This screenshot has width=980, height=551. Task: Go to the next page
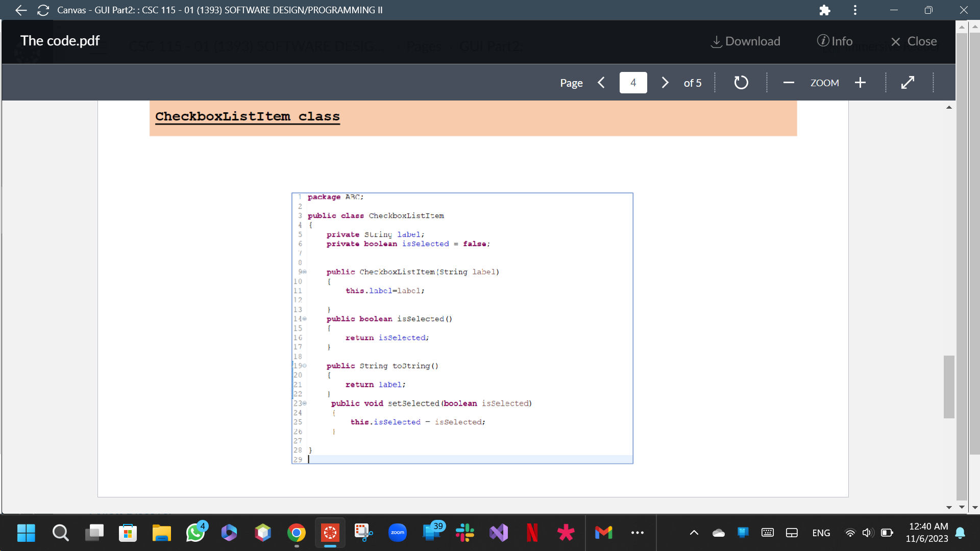665,82
